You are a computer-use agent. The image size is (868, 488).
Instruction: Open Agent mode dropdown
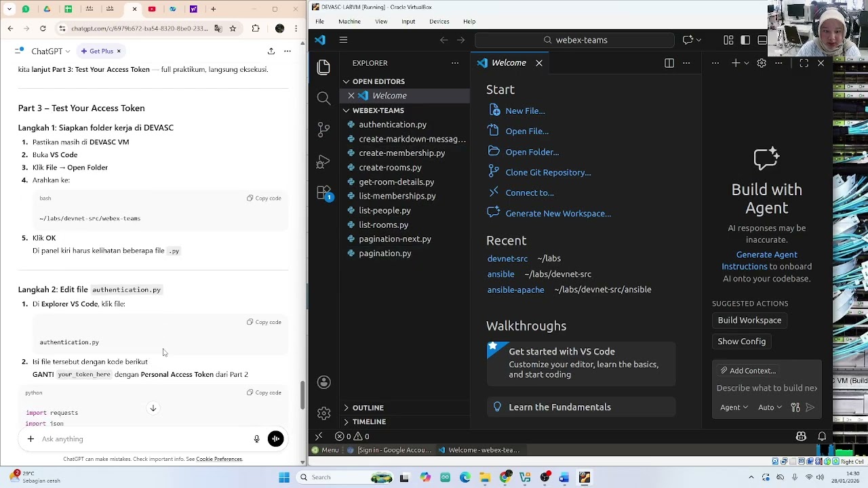[x=734, y=407]
